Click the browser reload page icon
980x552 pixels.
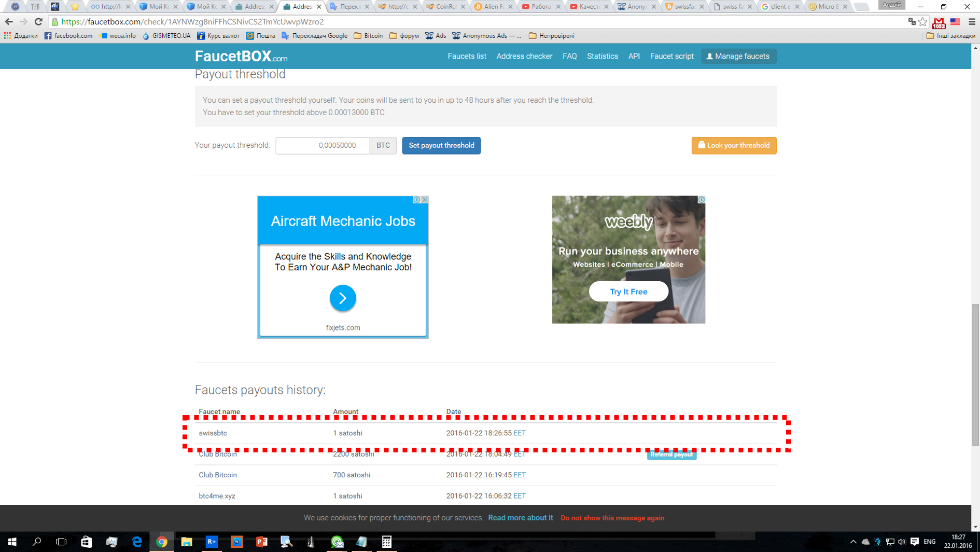click(x=38, y=22)
